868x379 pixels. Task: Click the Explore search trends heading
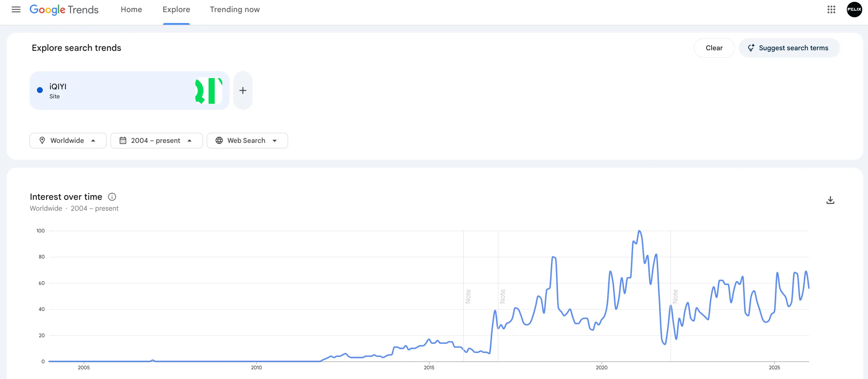tap(77, 48)
